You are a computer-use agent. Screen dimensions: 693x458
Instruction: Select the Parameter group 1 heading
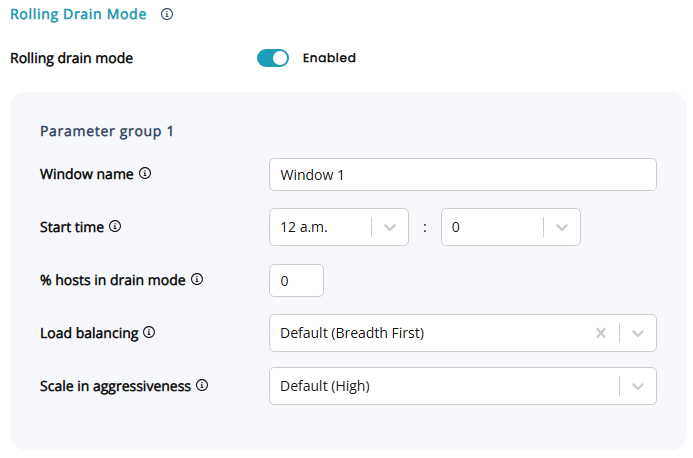tap(107, 131)
